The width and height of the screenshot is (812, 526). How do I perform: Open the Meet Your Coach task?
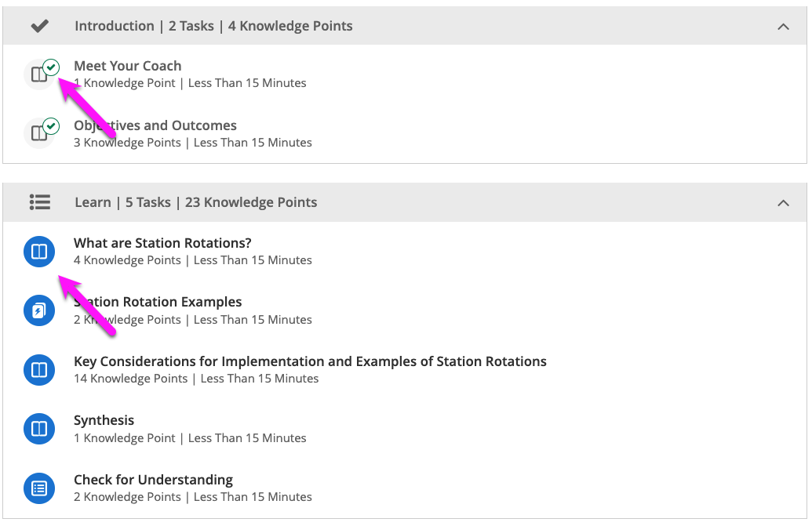coord(127,66)
